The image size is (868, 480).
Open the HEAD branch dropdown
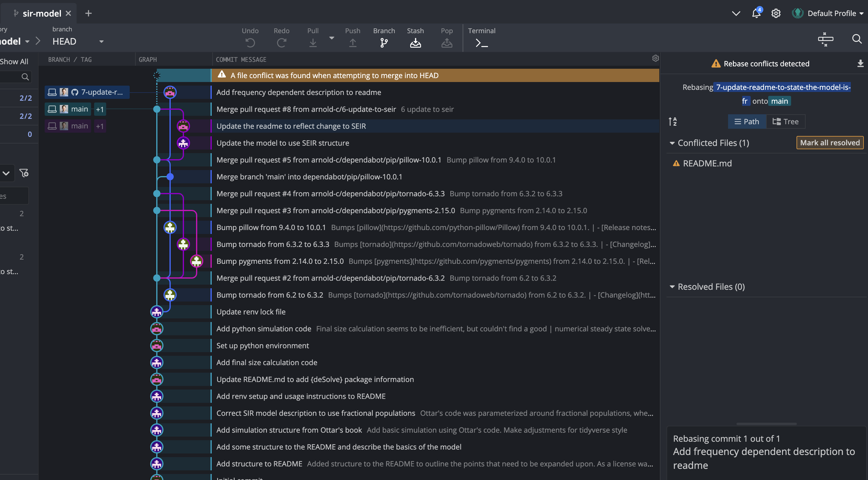click(x=101, y=41)
